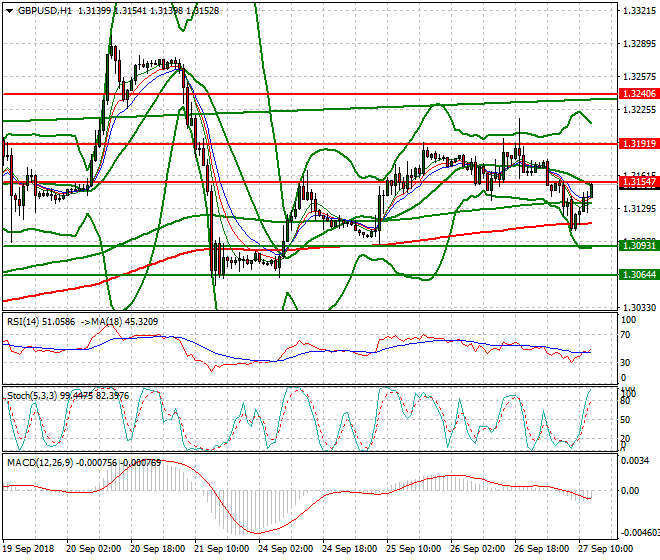The image size is (660, 560).
Task: Select the 1.31295 price axis value
Action: pos(639,209)
